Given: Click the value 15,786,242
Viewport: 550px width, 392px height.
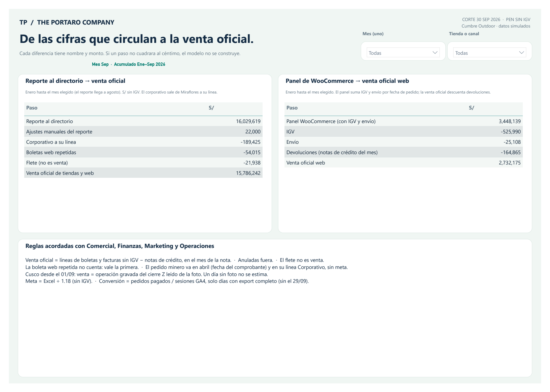Looking at the screenshot, I should pos(248,173).
